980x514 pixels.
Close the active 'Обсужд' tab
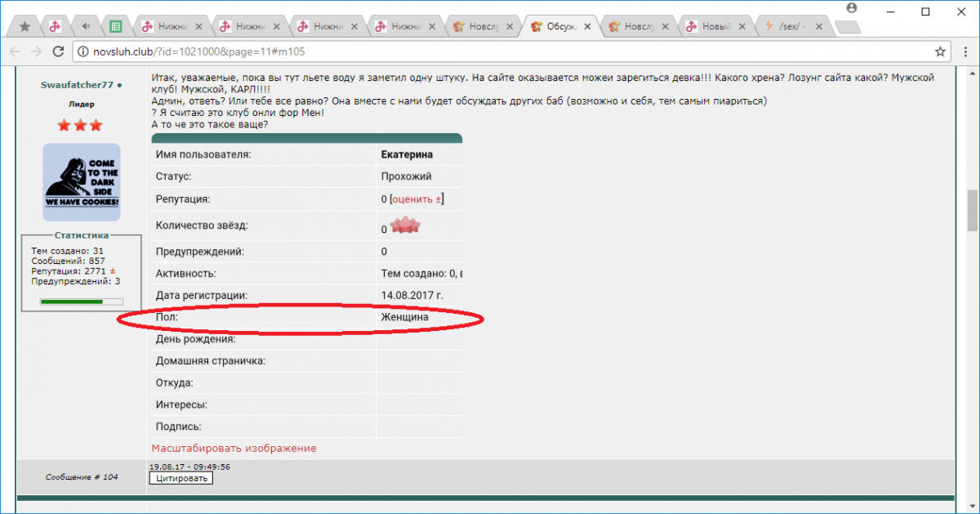(x=590, y=26)
